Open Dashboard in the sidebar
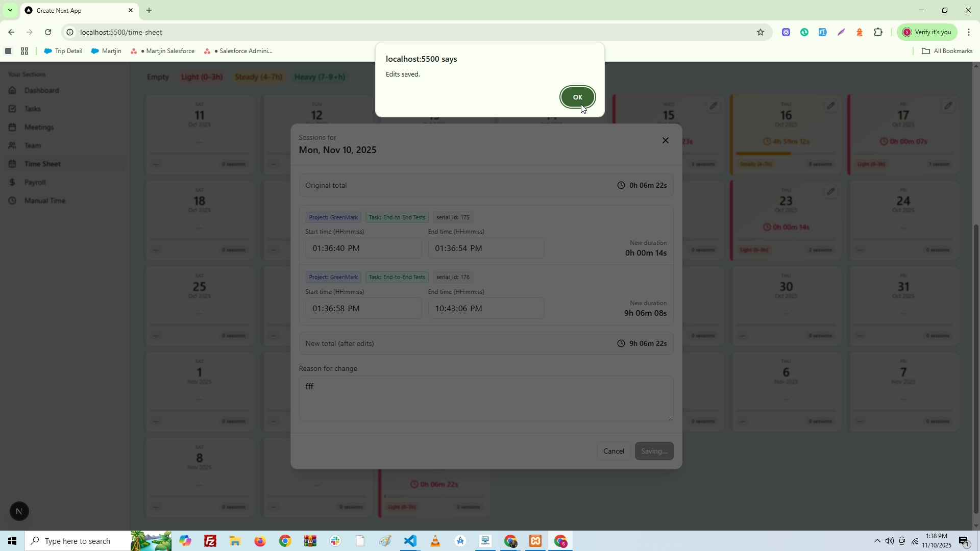 [41, 90]
